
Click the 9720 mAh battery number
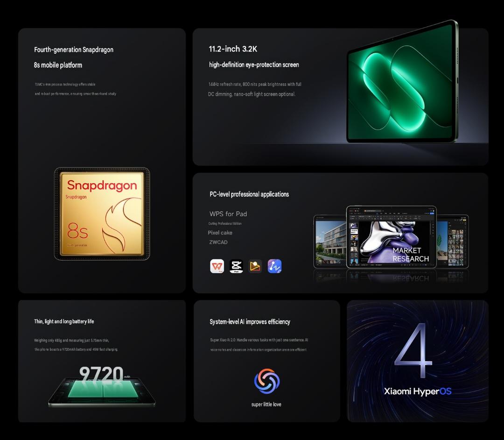tap(101, 374)
